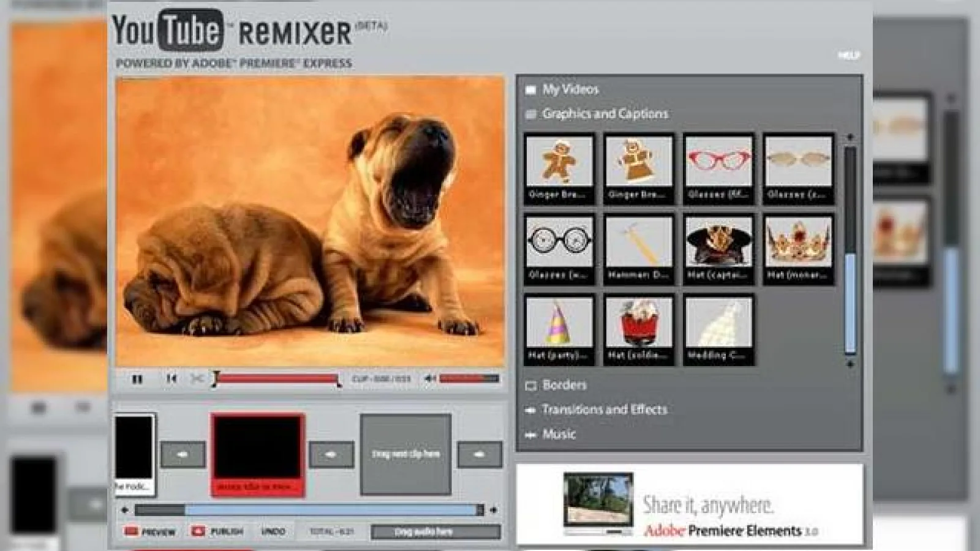Click the timeline scroll-right arrow
This screenshot has width=980, height=551.
tap(494, 509)
